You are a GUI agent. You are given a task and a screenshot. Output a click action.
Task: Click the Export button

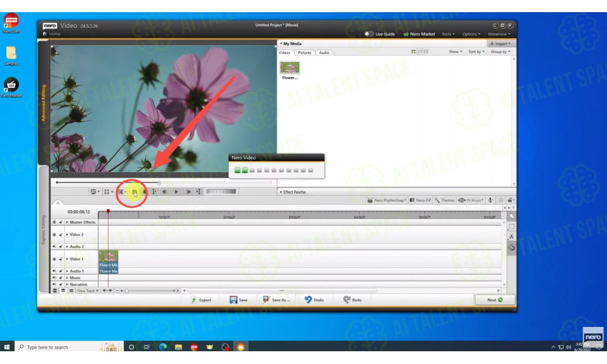(x=202, y=300)
